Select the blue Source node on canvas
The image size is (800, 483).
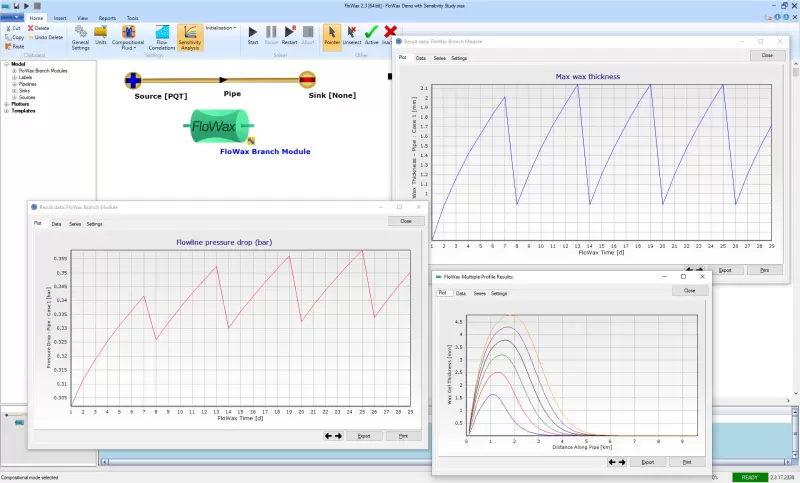point(133,80)
